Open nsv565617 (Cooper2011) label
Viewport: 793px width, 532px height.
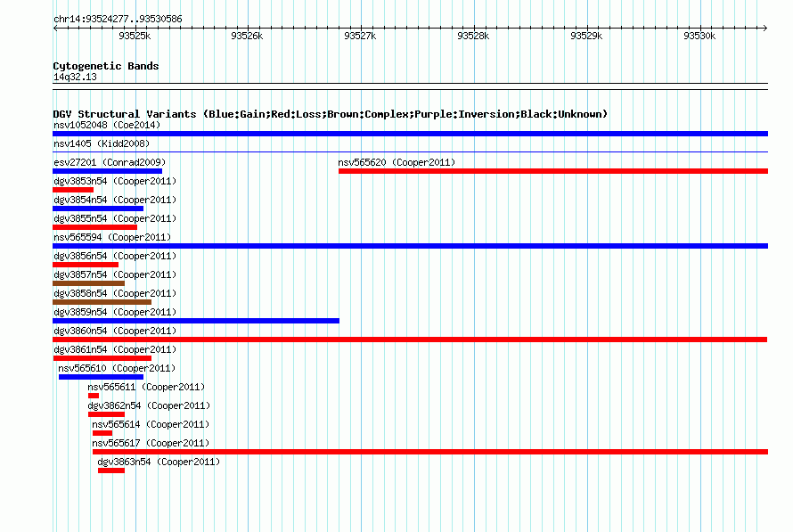(x=151, y=443)
